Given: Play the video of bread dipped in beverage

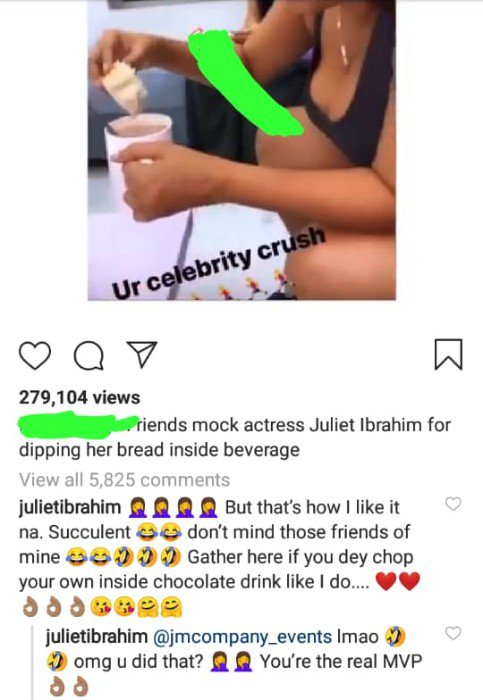Looking at the screenshot, I should click(242, 150).
